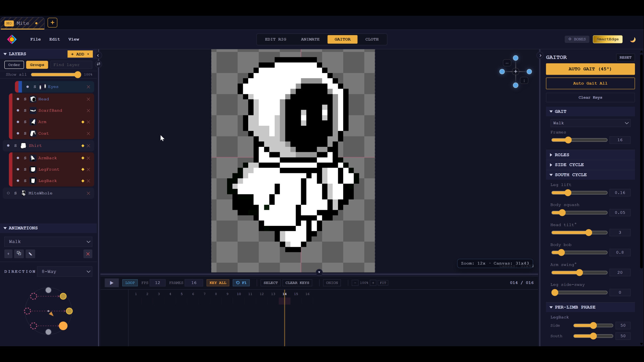Delete the Eyes layer
644x362 pixels.
[89, 87]
